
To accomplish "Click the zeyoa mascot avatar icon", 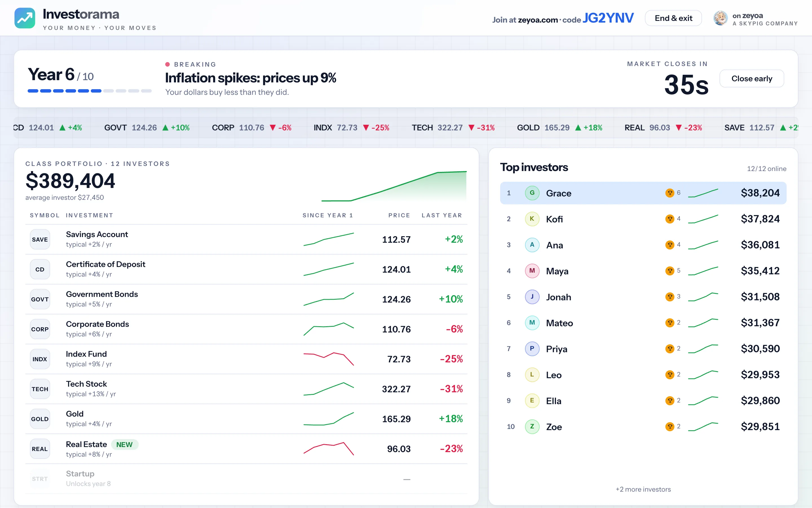I will tap(720, 18).
